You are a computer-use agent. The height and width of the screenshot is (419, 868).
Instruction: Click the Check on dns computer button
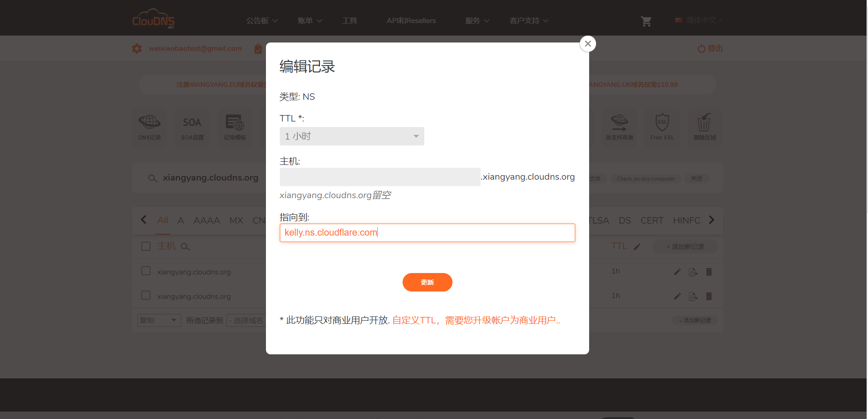[x=645, y=179]
